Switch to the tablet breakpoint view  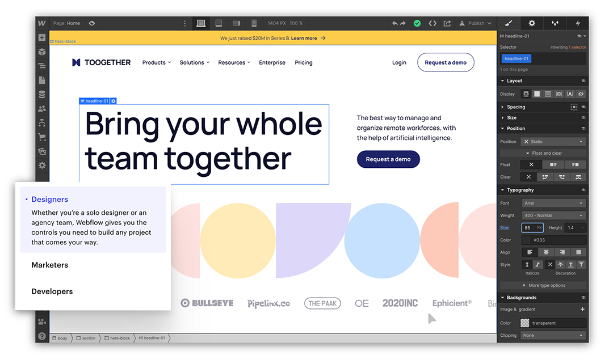pos(219,23)
